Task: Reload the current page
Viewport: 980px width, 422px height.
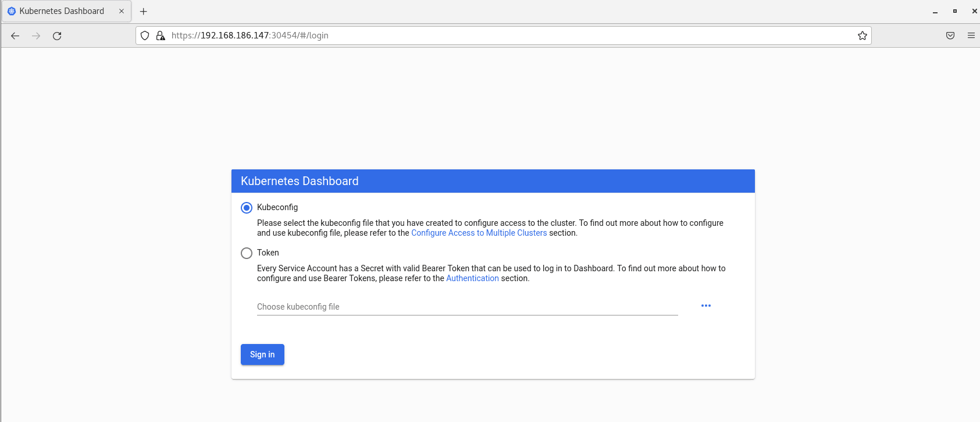Action: (57, 36)
